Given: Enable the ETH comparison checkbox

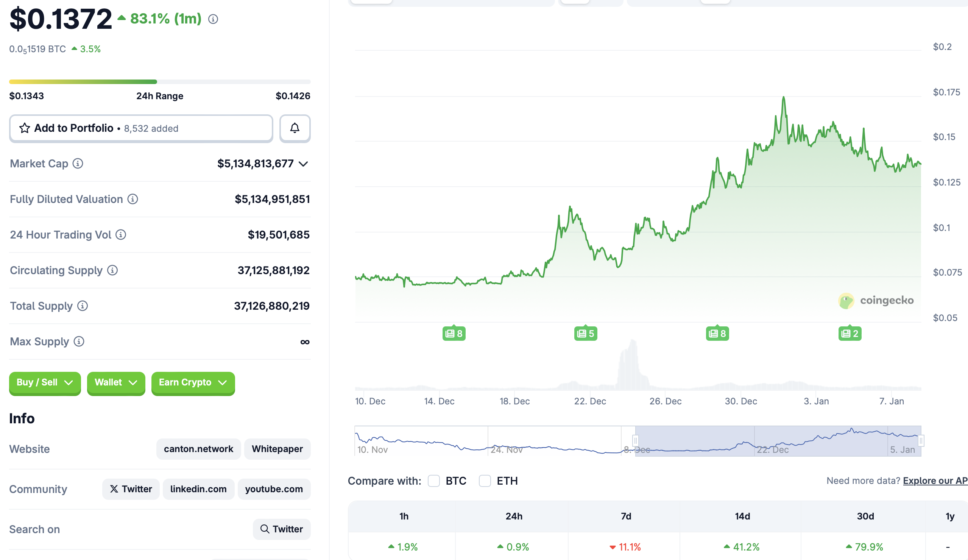Looking at the screenshot, I should click(x=485, y=480).
